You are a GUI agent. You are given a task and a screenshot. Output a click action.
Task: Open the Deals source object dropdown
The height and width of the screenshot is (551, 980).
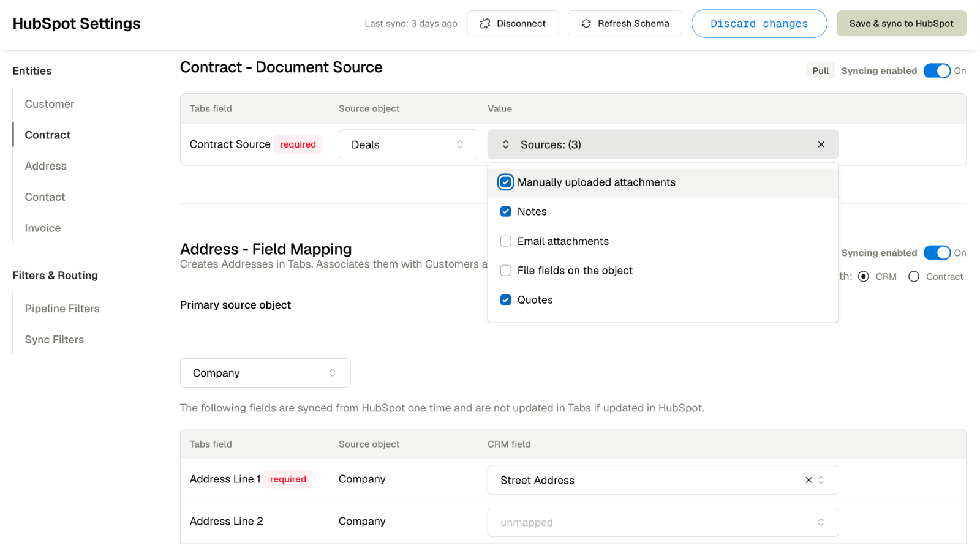tap(409, 144)
